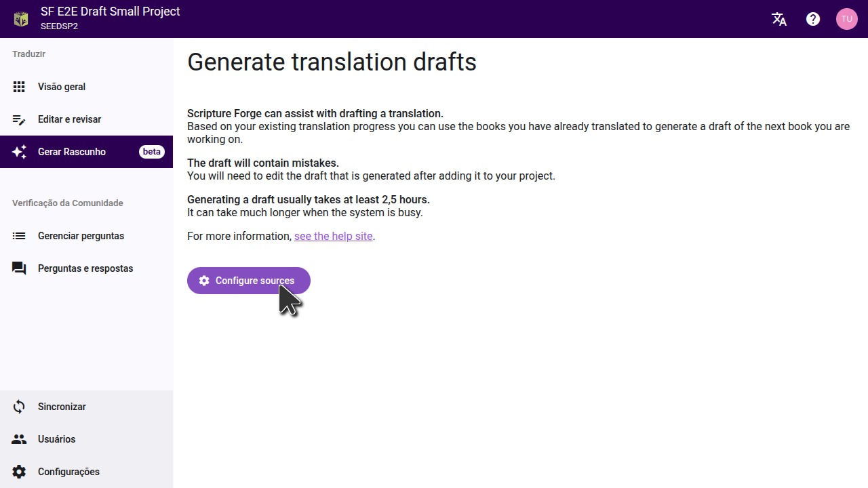Go to the Visão geral menu item
The image size is (868, 488).
coord(62,87)
